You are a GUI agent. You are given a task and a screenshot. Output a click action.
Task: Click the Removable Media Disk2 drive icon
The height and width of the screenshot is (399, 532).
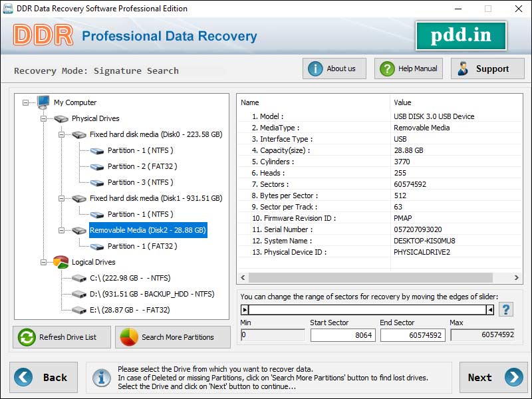click(79, 230)
